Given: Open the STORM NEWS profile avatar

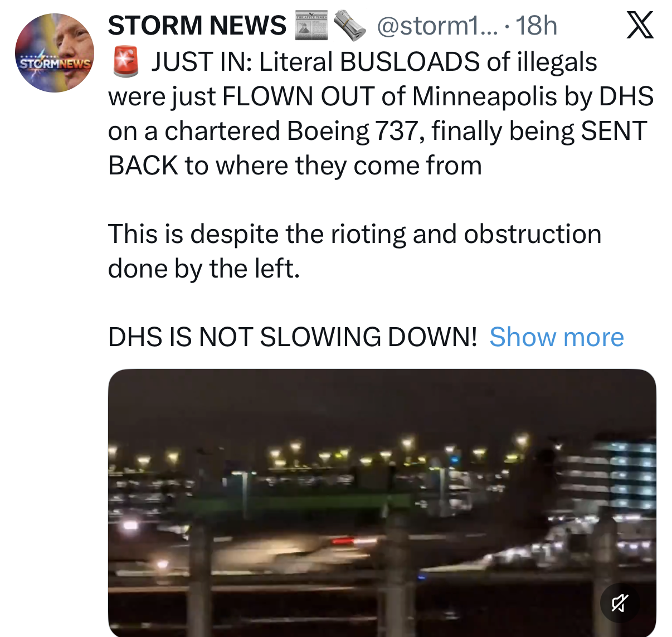Looking at the screenshot, I should [x=55, y=53].
